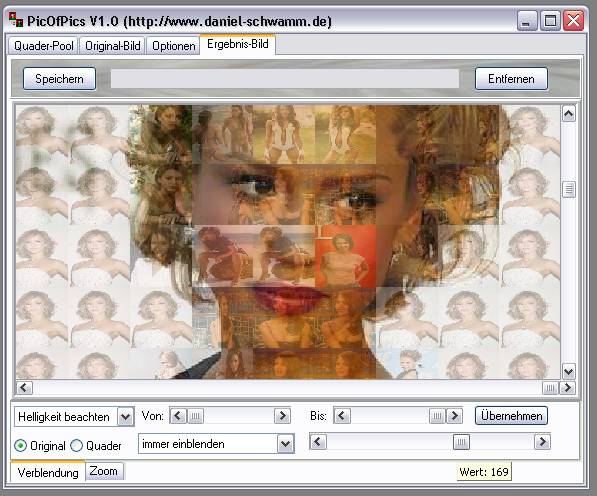This screenshot has width=597, height=496.
Task: Click the 'Wert: 169' tooltip text
Action: [x=484, y=472]
